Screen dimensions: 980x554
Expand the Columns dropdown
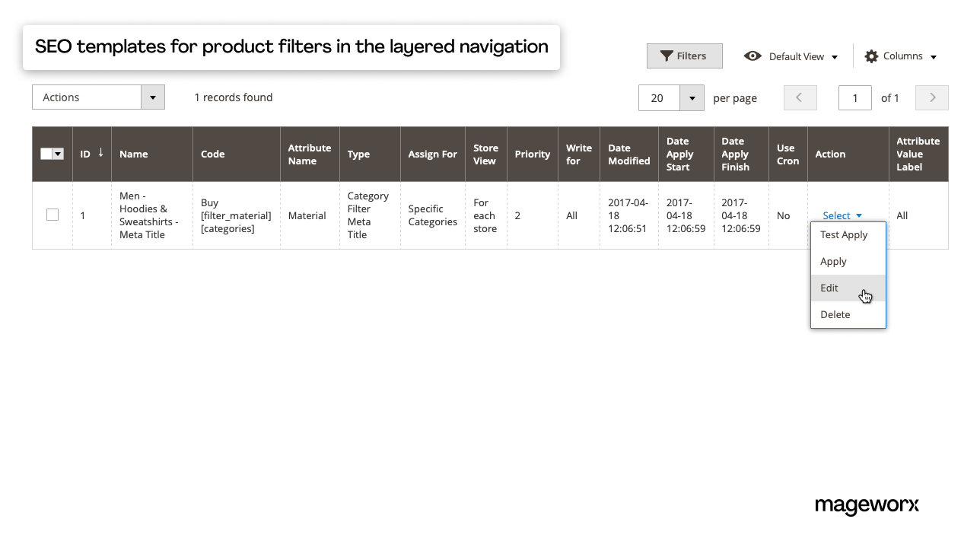(931, 56)
